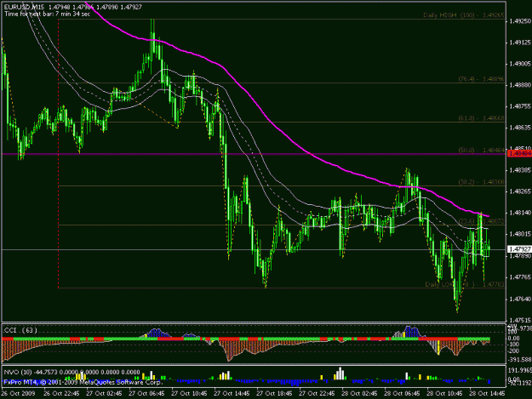Click the 1.48880 price axis value
Viewport: 532px width, 399px height.
[520, 85]
